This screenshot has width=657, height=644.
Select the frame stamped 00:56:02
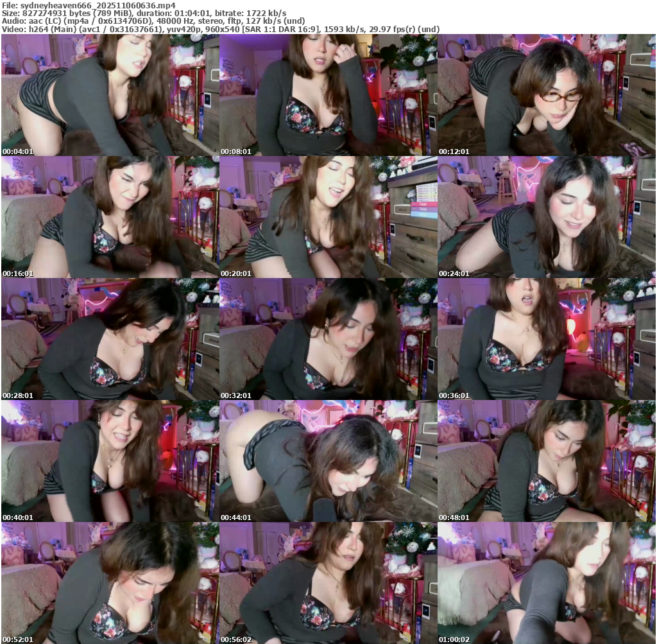[328, 583]
